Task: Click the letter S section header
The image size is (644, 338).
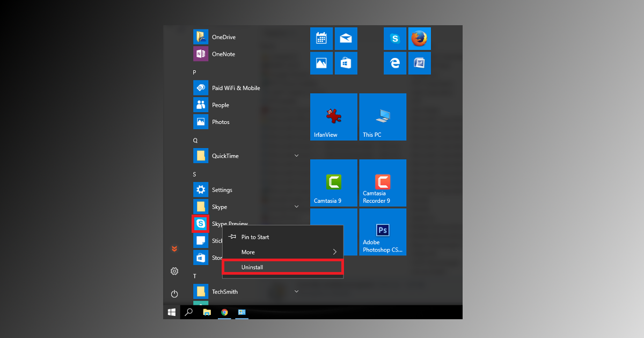Action: (195, 174)
